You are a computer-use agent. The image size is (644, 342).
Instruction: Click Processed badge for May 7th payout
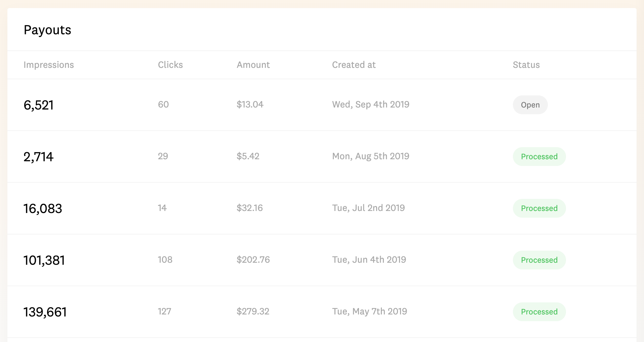[x=539, y=312]
